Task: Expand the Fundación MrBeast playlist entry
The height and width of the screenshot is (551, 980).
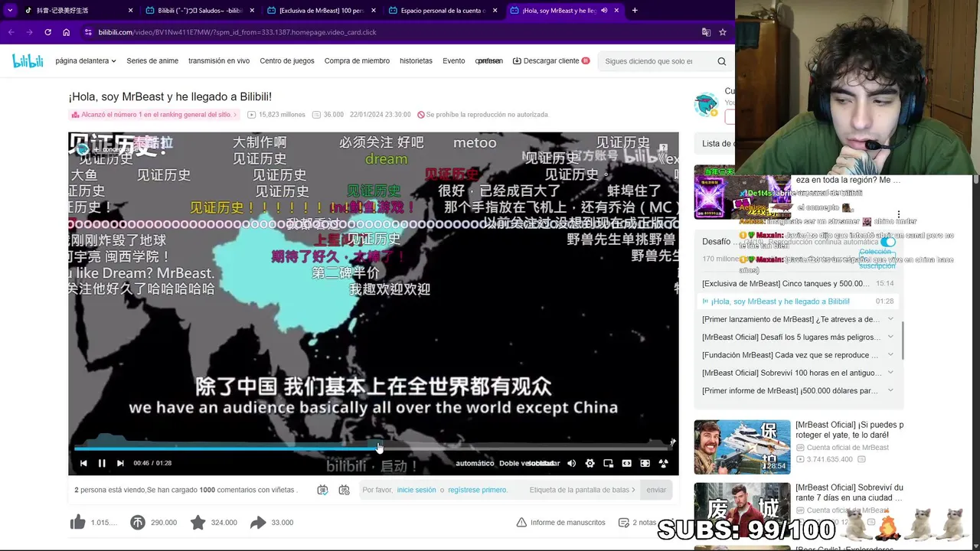Action: pos(890,354)
